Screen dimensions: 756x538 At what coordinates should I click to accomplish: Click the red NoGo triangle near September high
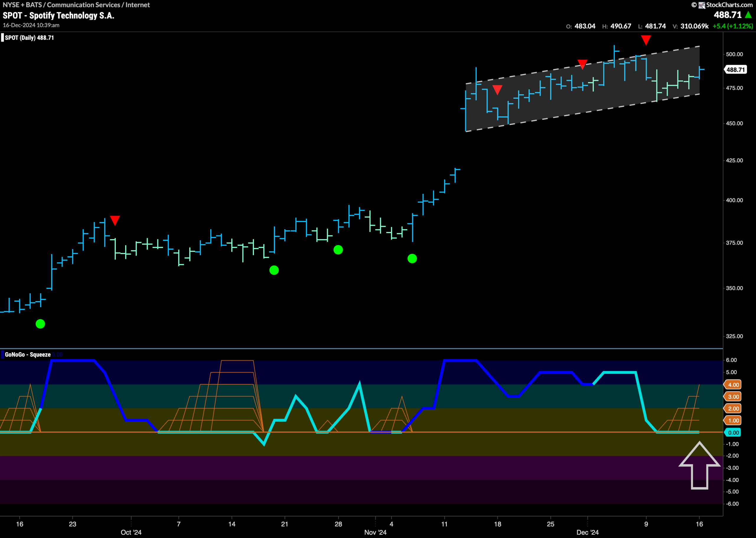click(x=115, y=221)
